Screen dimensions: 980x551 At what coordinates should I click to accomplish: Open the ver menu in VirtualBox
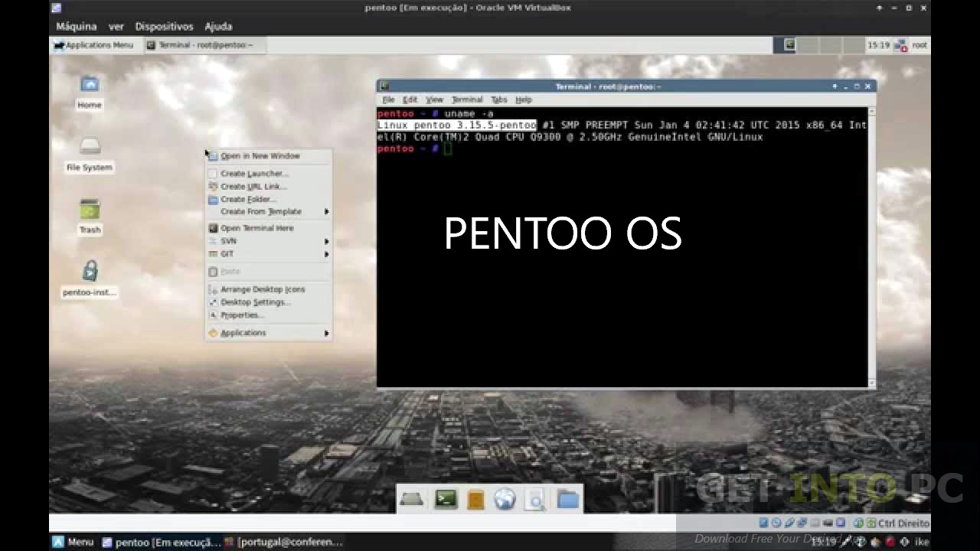pyautogui.click(x=116, y=26)
